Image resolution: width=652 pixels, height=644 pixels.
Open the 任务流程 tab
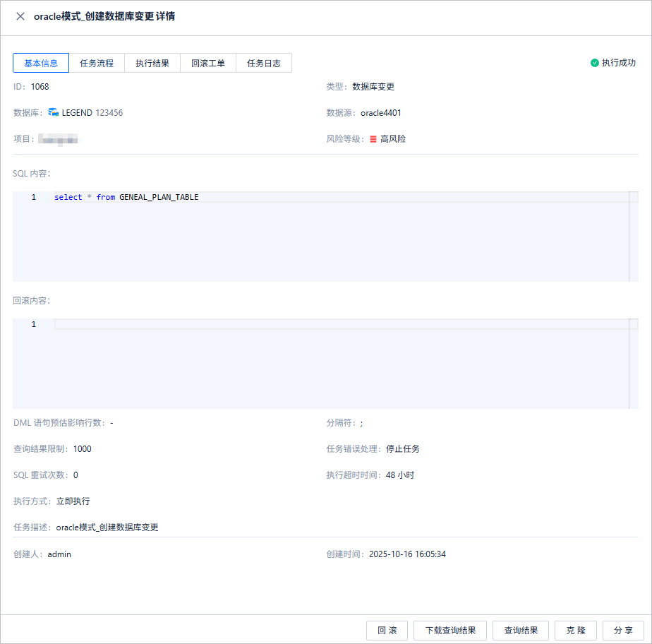[x=97, y=63]
